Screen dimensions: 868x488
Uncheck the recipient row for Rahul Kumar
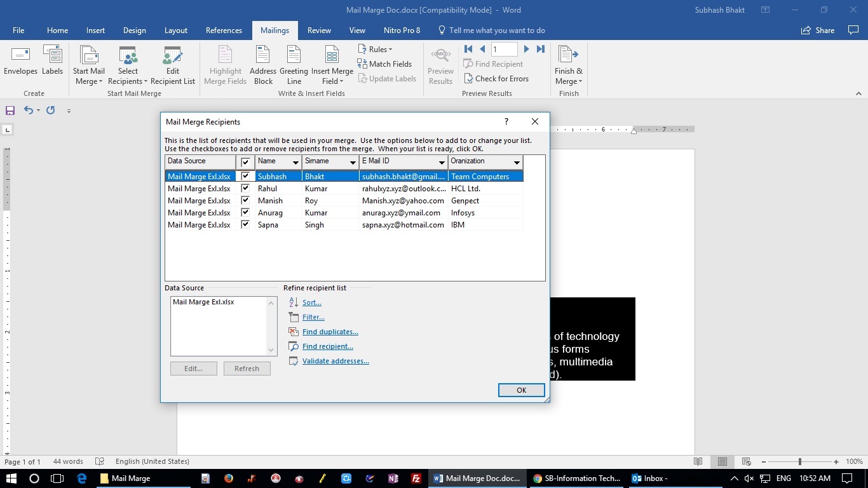(x=245, y=188)
